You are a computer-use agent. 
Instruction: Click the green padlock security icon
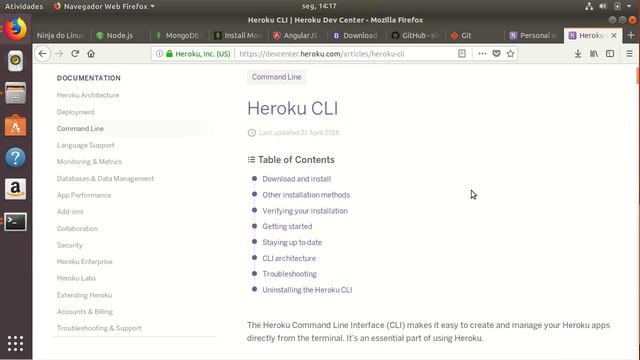pos(169,53)
